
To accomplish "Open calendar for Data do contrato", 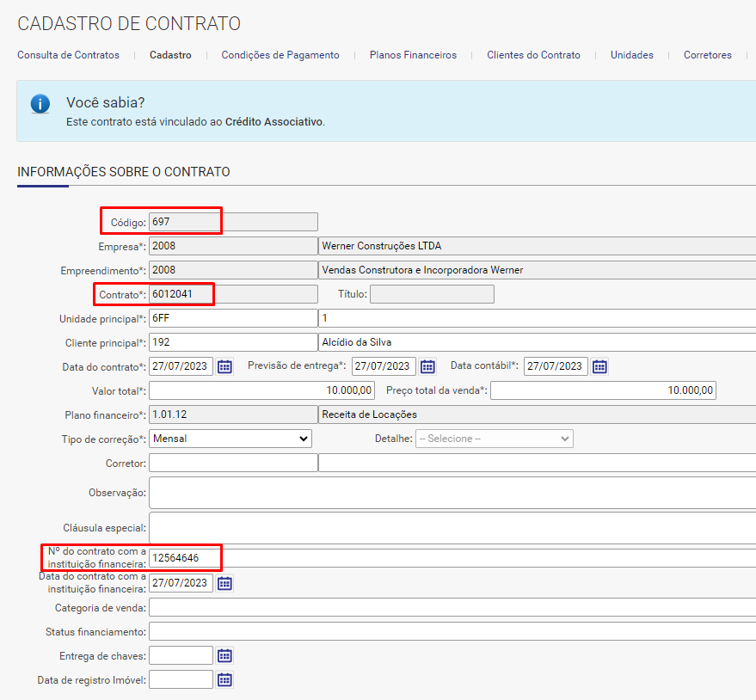I will tap(224, 366).
